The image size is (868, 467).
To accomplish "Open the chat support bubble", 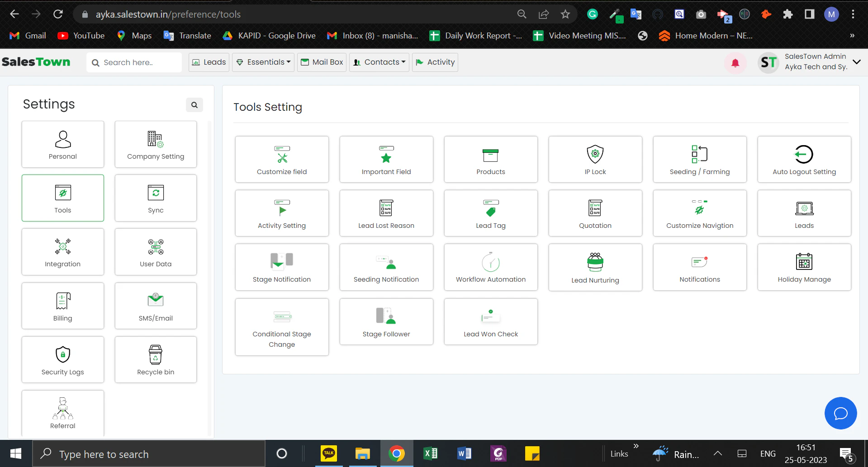I will pyautogui.click(x=840, y=413).
